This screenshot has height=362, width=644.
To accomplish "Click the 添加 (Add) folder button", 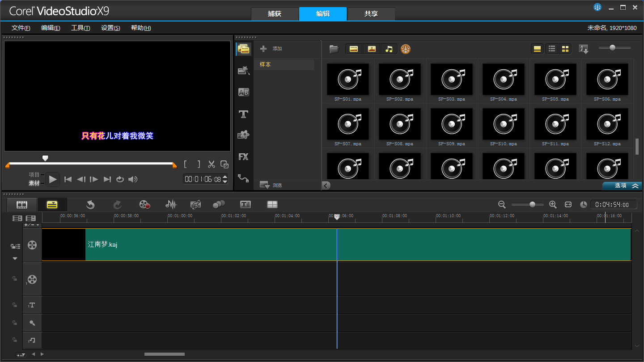I will [x=271, y=49].
